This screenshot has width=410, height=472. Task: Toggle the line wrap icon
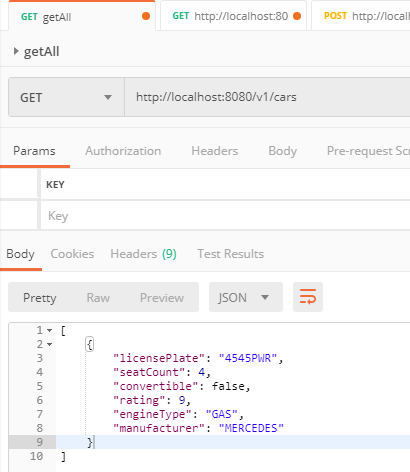click(x=308, y=297)
